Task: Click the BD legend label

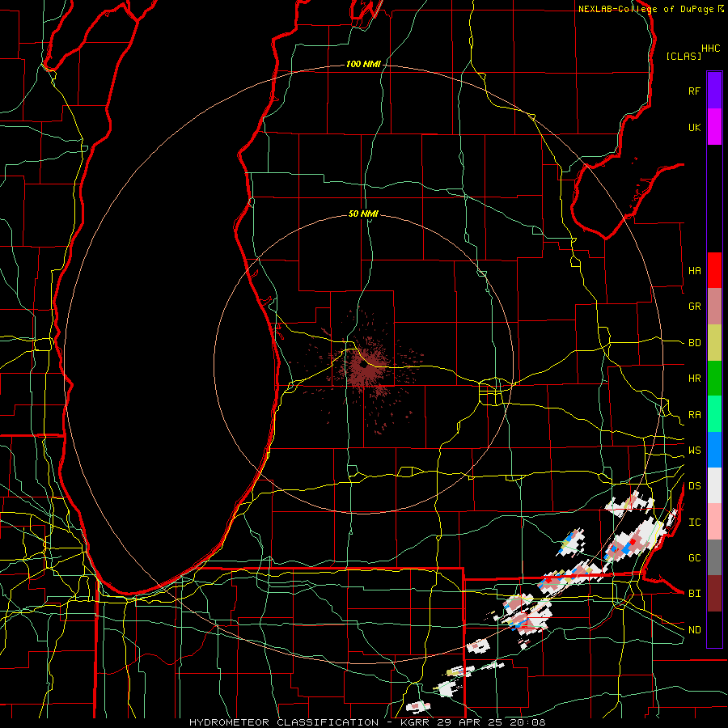Action: pos(694,343)
